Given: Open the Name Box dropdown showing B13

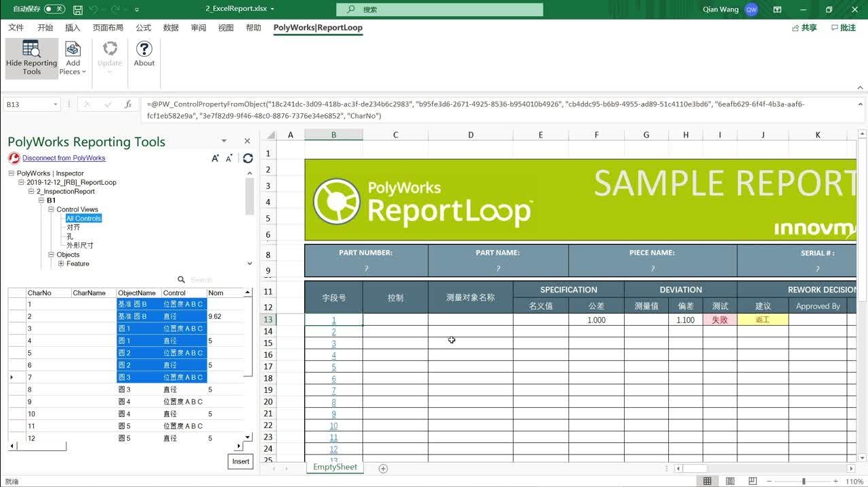Looking at the screenshot, I should pyautogui.click(x=55, y=104).
